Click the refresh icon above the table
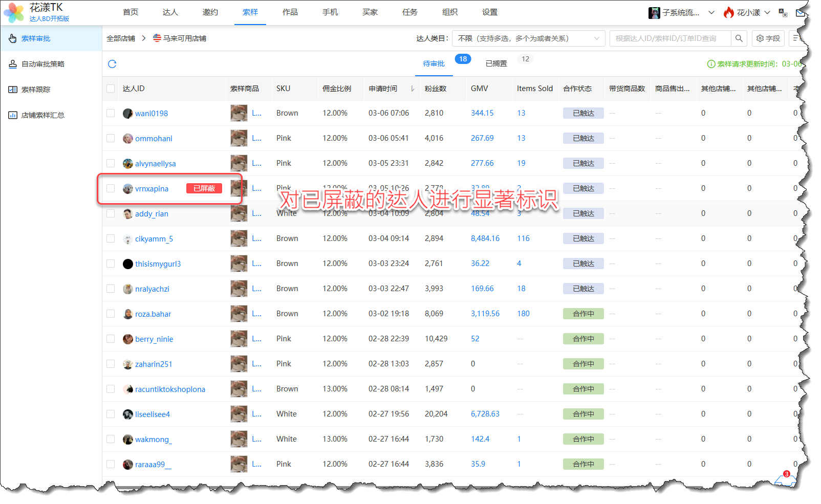The image size is (821, 504). pos(112,64)
